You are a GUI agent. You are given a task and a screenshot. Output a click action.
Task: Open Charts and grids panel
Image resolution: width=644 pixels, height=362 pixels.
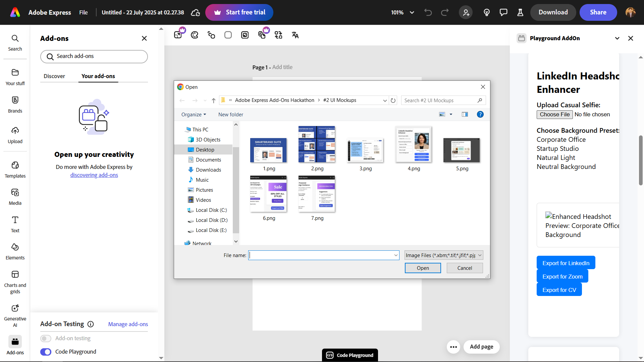tap(15, 282)
